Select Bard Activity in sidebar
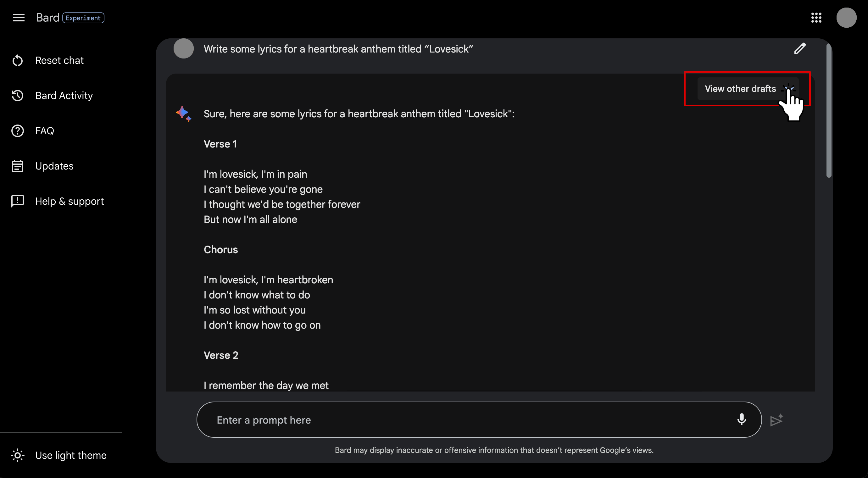The image size is (868, 478). point(64,96)
